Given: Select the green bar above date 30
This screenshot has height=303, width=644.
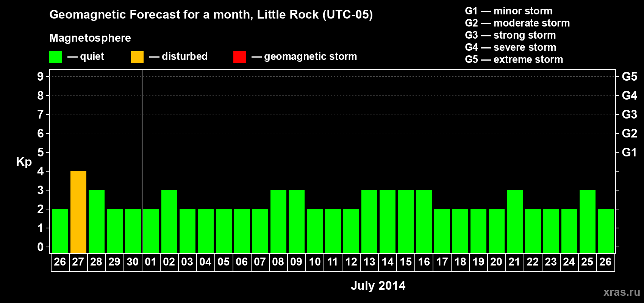Looking at the screenshot, I should (133, 231).
